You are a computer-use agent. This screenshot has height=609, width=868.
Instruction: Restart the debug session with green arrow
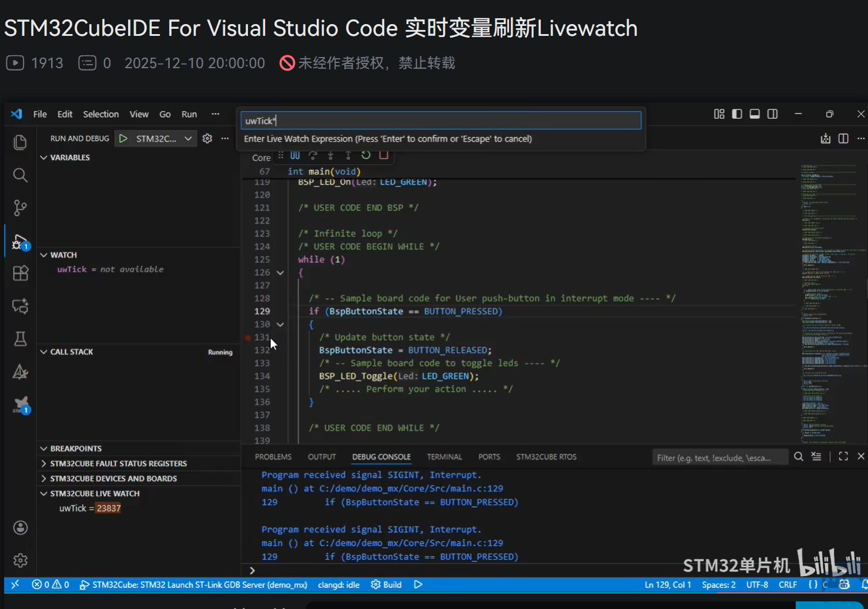tap(366, 155)
